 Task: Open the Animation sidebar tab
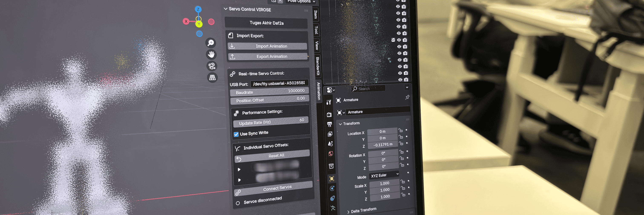point(319,91)
